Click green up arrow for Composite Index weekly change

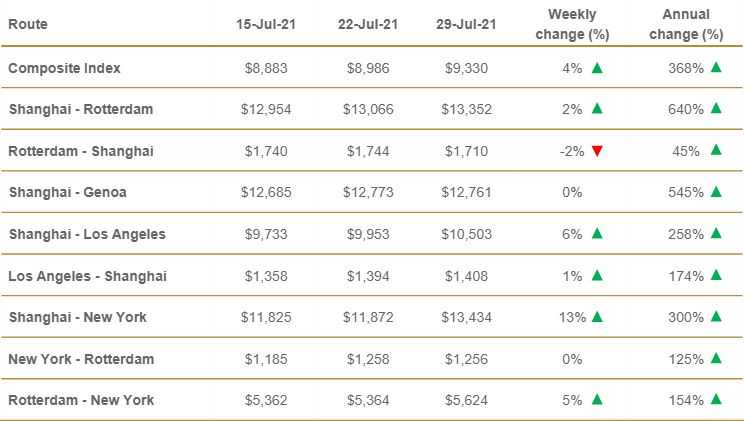(597, 68)
